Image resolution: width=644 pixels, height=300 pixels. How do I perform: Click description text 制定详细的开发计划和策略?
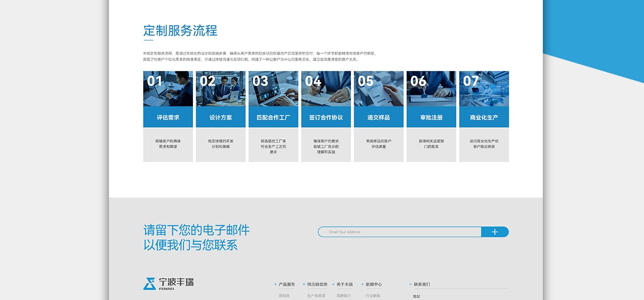(221, 144)
